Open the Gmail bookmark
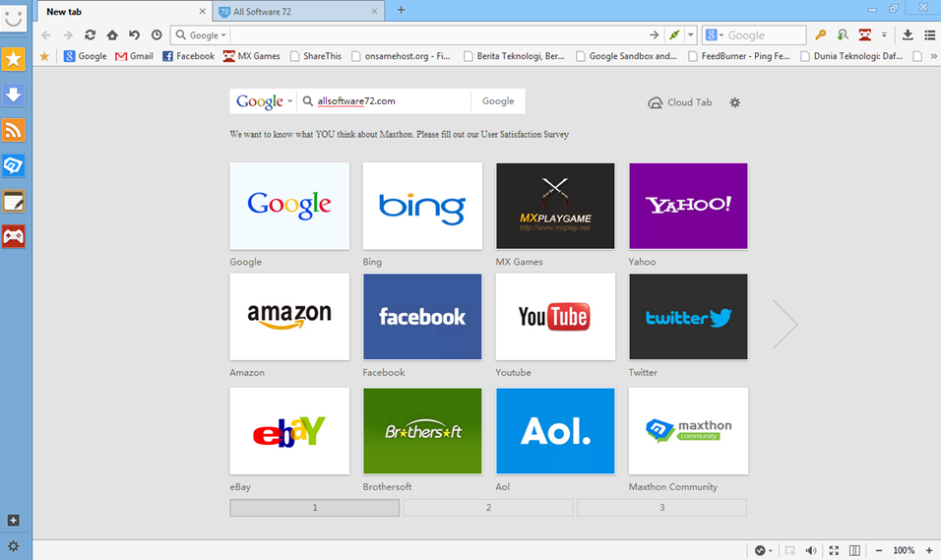The image size is (941, 560). [x=135, y=56]
